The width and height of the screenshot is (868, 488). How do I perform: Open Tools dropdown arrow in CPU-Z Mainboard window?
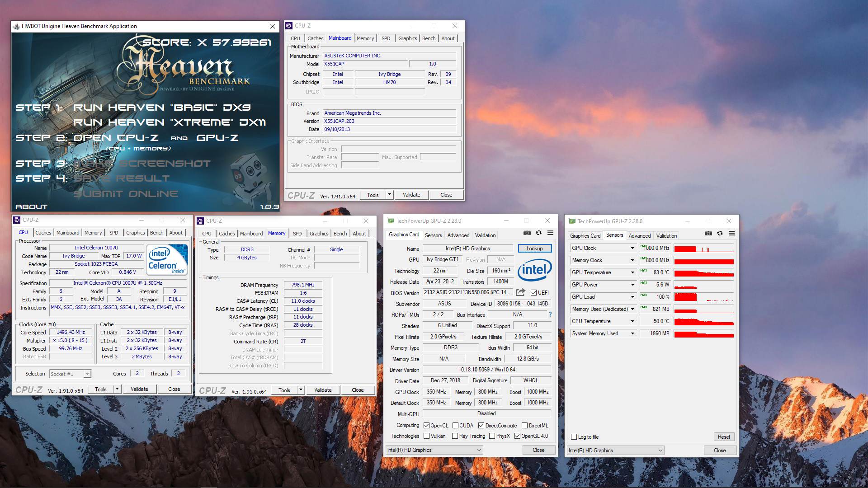[x=389, y=195]
